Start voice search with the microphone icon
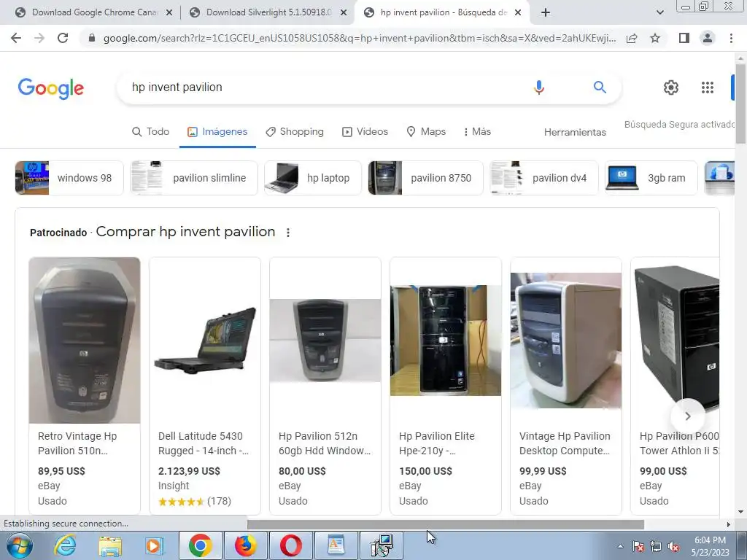The image size is (747, 560). point(539,87)
